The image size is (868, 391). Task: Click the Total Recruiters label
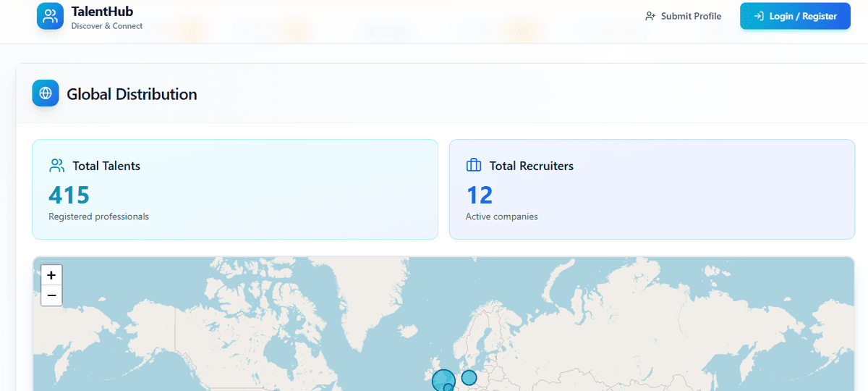point(531,166)
